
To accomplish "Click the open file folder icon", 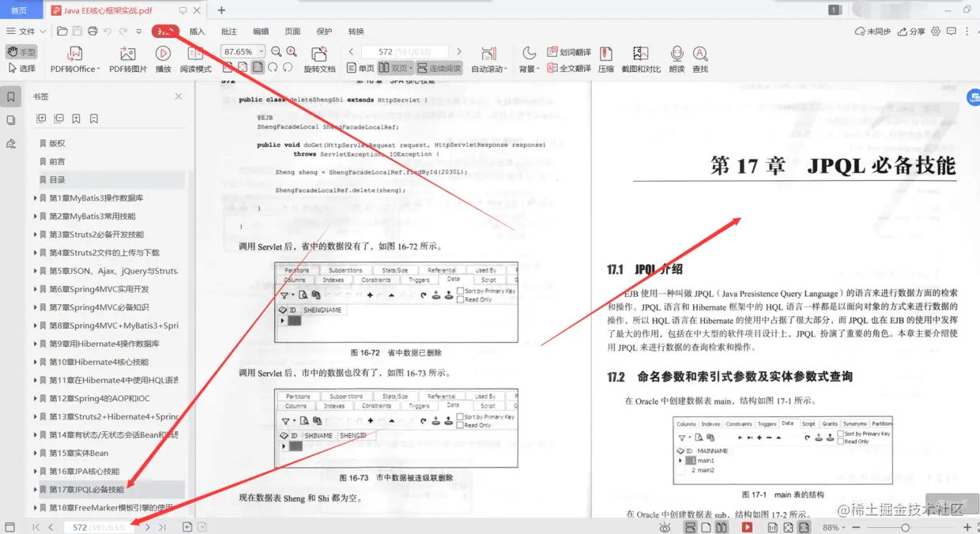I will 62,32.
